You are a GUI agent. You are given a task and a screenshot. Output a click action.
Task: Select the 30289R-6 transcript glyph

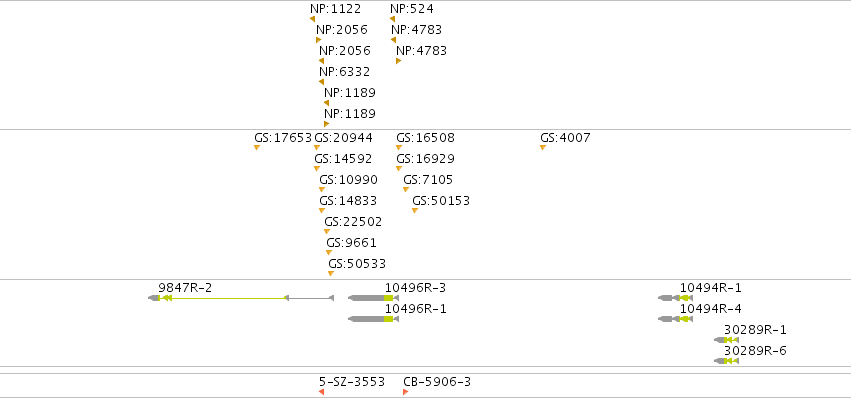[x=726, y=361]
